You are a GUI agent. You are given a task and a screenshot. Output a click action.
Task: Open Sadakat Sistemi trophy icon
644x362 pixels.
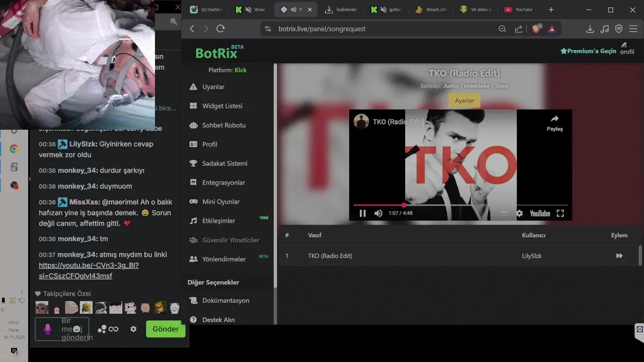193,163
